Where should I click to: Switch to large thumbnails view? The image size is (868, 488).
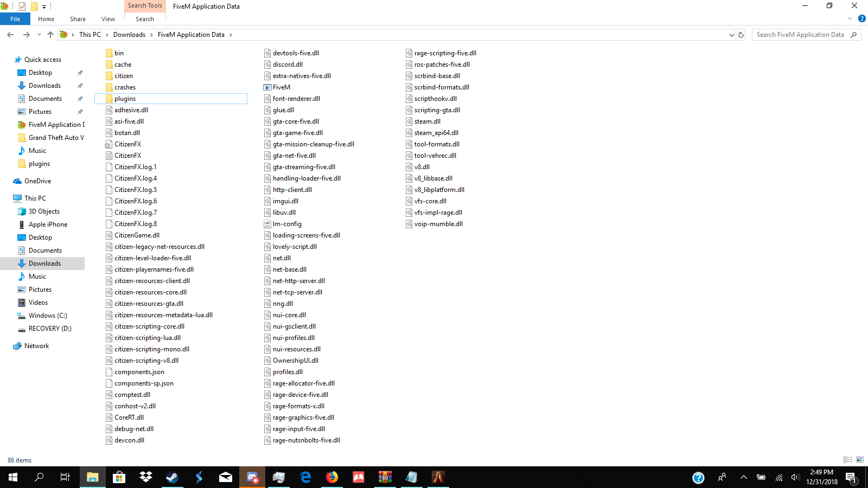860,460
